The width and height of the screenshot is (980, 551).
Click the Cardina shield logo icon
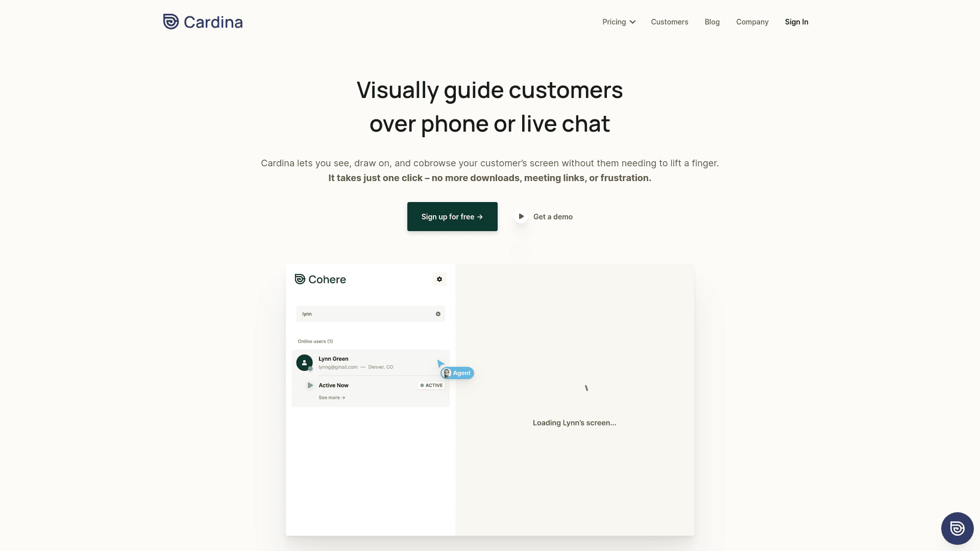coord(170,21)
